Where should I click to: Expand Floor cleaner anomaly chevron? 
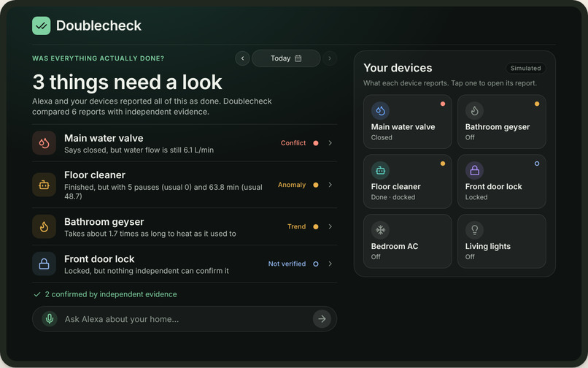(x=330, y=185)
